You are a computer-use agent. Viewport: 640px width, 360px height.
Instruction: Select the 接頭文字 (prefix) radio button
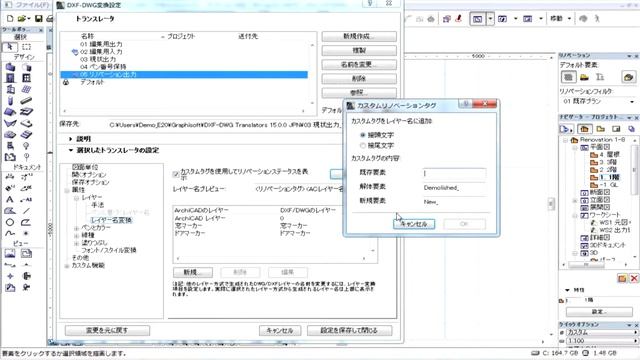pos(362,135)
